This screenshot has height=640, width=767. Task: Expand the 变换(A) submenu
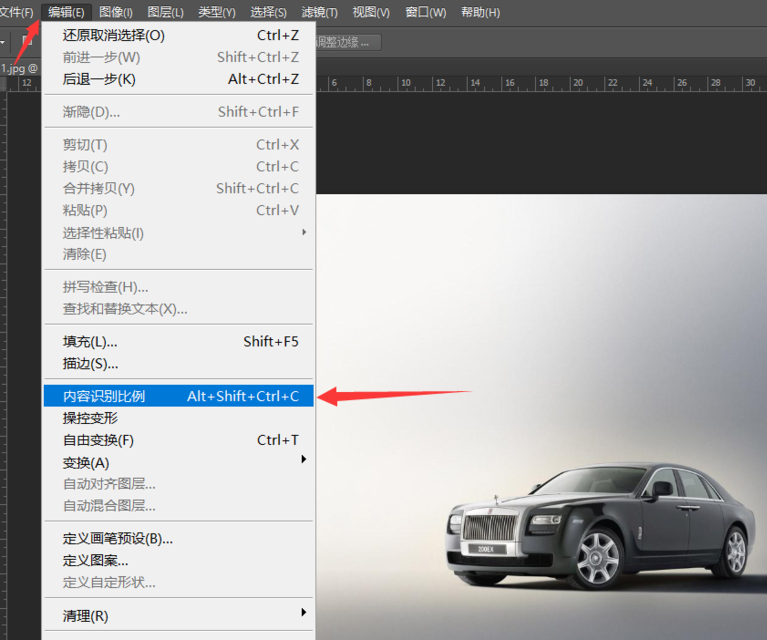[x=86, y=462]
